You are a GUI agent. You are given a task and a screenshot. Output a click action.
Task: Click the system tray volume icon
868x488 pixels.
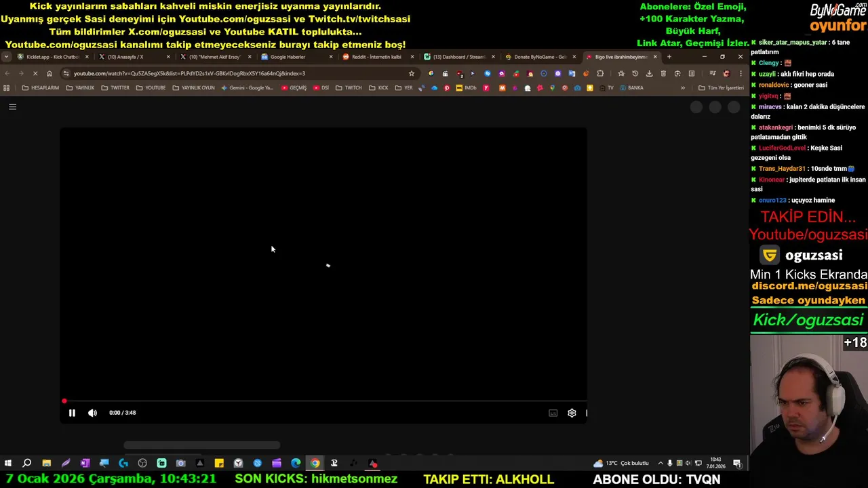pyautogui.click(x=688, y=464)
